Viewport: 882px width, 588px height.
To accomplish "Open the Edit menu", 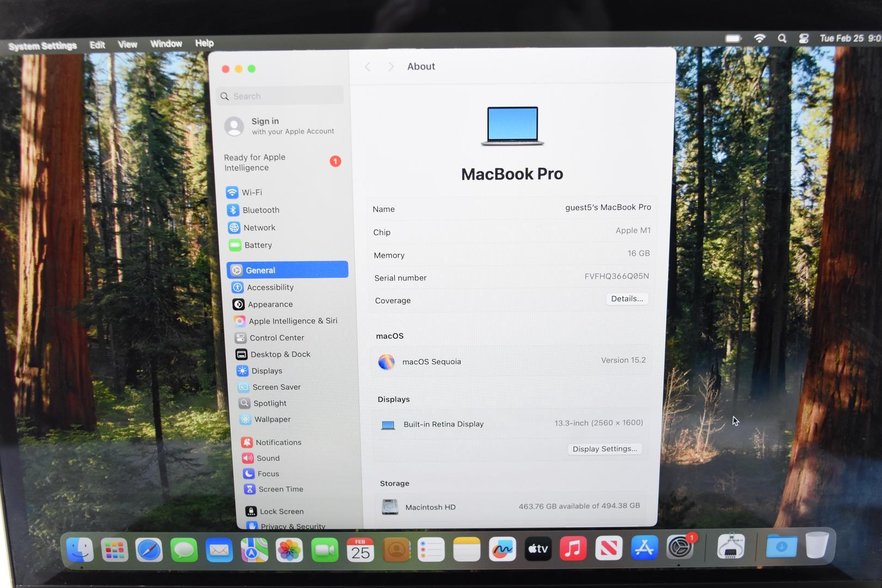I will point(97,45).
